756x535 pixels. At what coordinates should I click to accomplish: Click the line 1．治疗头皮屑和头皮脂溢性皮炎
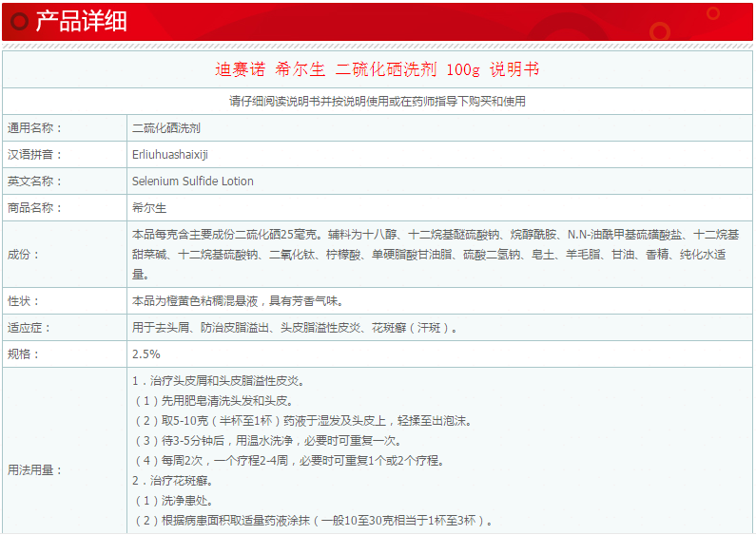point(219,381)
